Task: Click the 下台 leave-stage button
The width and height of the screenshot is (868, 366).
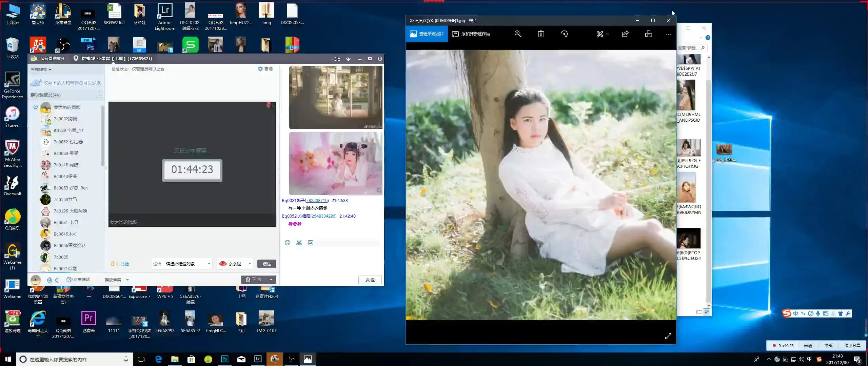Action: pyautogui.click(x=254, y=280)
